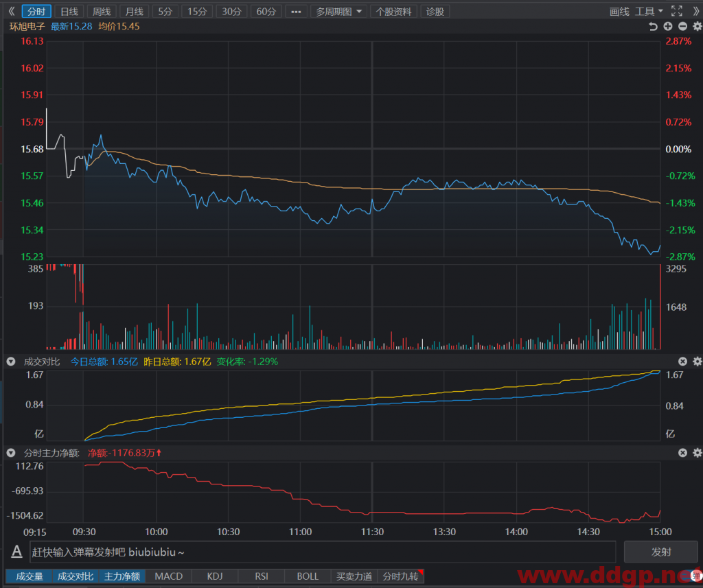Viewport: 703px width, 588px height.
Task: Open settings gear of 分时主力净额 panel
Action: (x=698, y=453)
